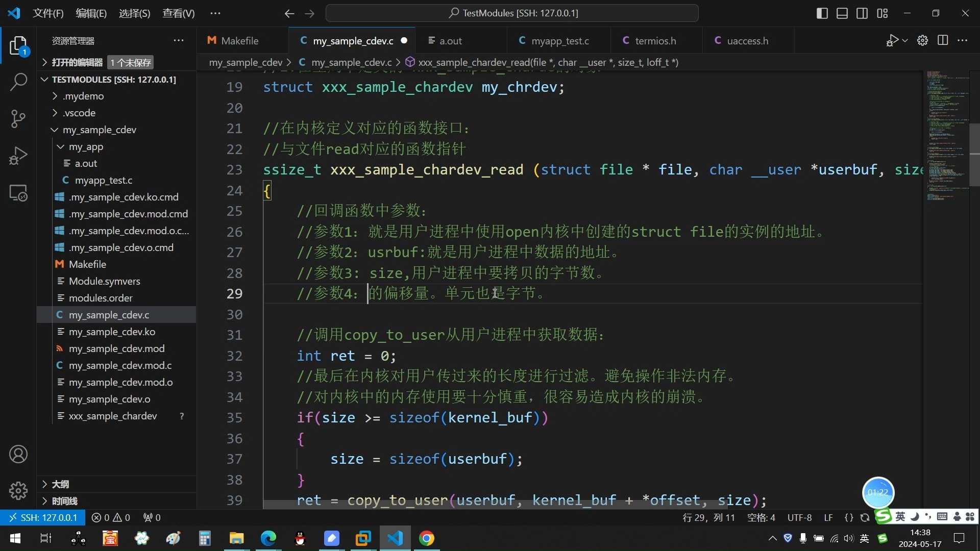Go back with the navigation arrow
The height and width of the screenshot is (551, 980).
point(289,13)
